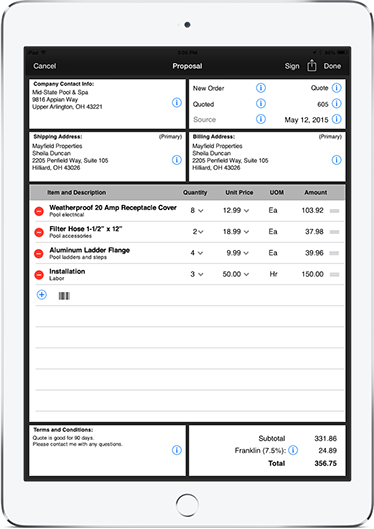Tap Cancel in the navigation bar
This screenshot has height=529, width=374.
click(x=45, y=66)
